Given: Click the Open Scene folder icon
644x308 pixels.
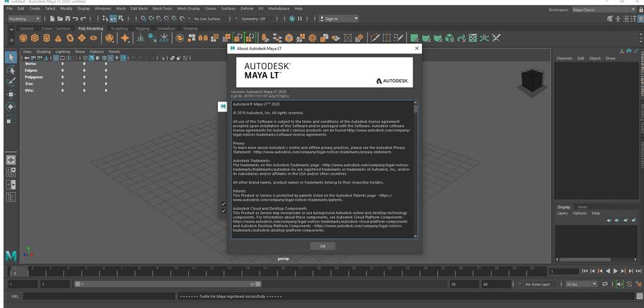Looking at the screenshot, I should tap(60, 18).
